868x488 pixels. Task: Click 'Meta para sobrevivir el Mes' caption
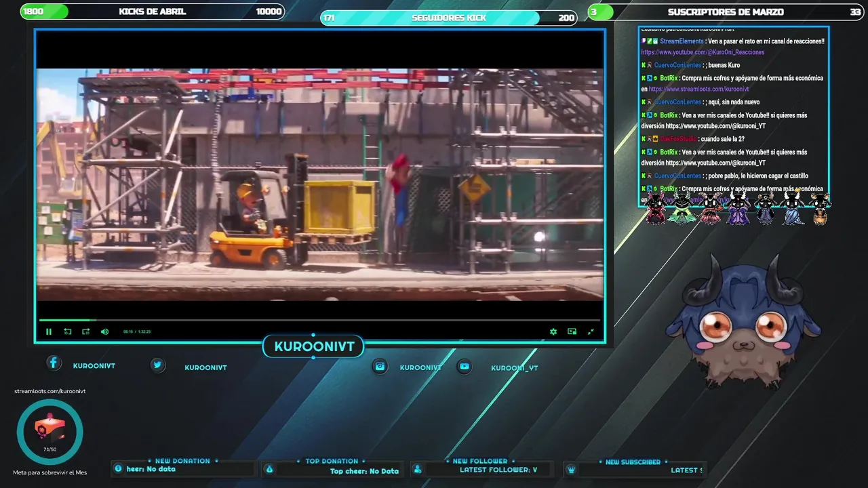tap(50, 472)
